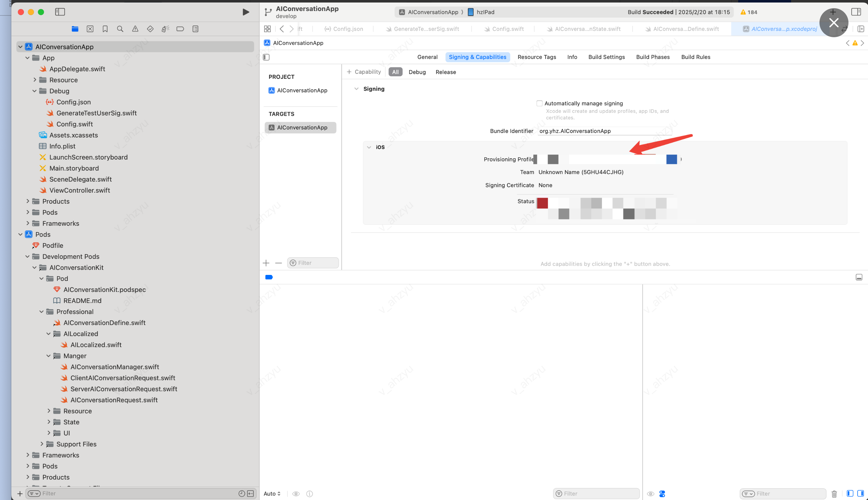Open the Source Control navigator icon
Viewport: 868px width, 500px height.
[90, 29]
